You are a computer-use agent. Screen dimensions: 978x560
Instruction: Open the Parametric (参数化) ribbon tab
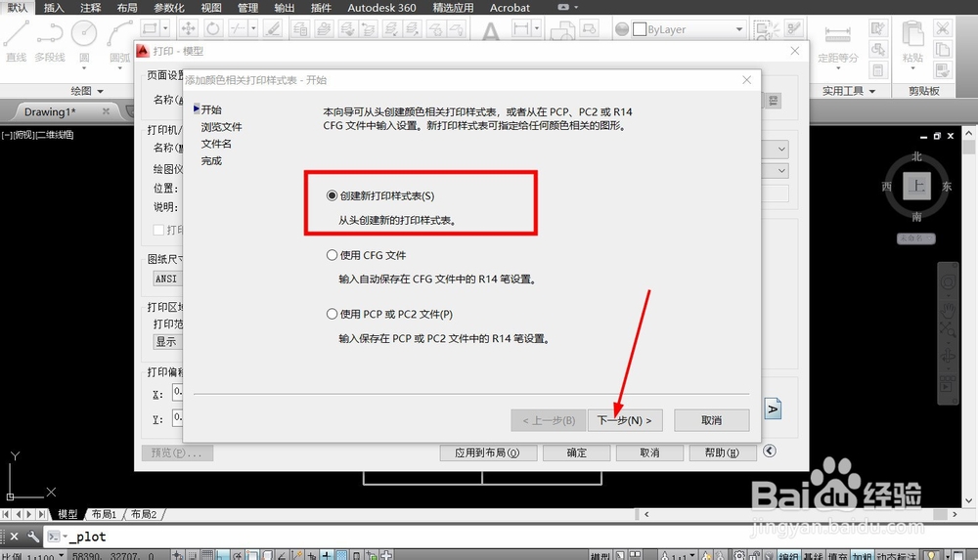pyautogui.click(x=168, y=8)
